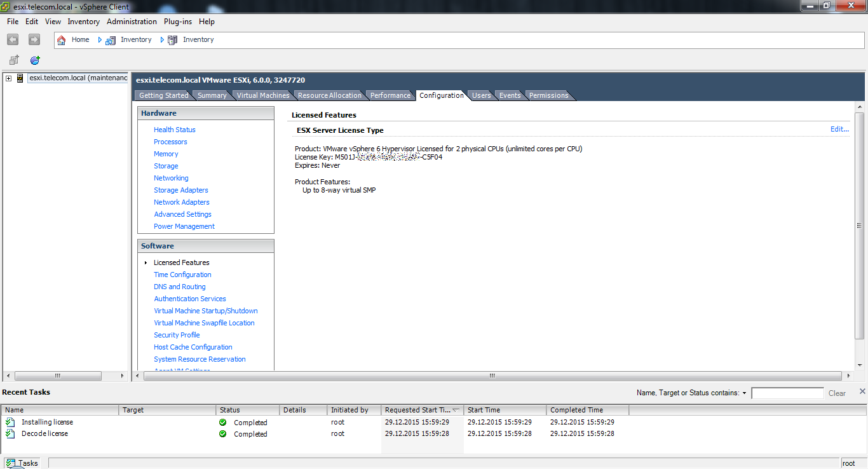
Task: Open Storage hardware link
Action: 166,166
